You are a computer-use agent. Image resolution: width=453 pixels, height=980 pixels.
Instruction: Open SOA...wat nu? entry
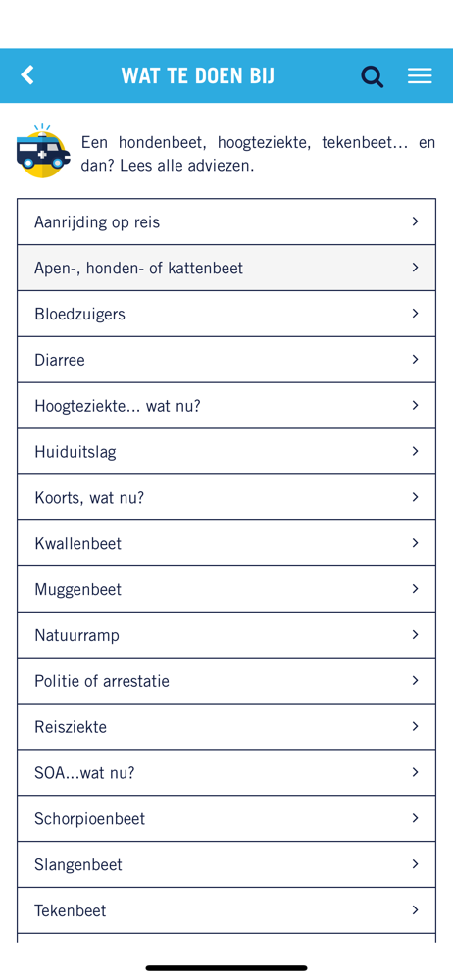coord(226,773)
